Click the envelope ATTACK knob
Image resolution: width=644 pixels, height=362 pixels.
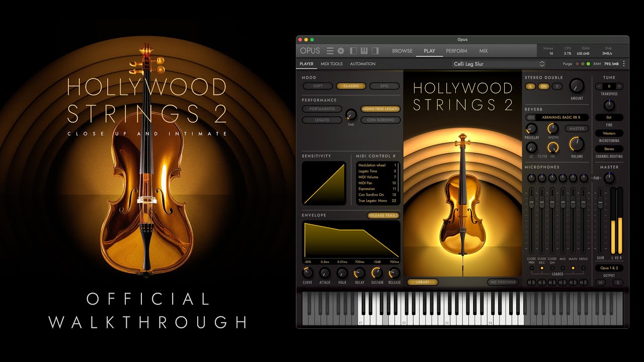[325, 273]
